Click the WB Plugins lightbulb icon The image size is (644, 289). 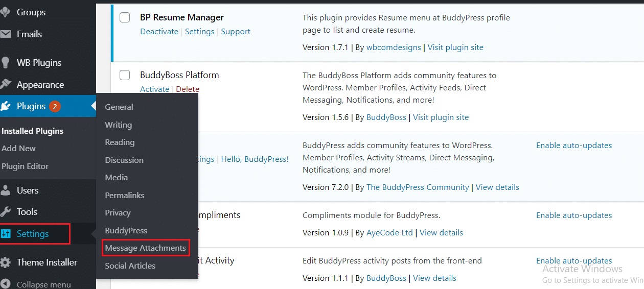(x=5, y=63)
